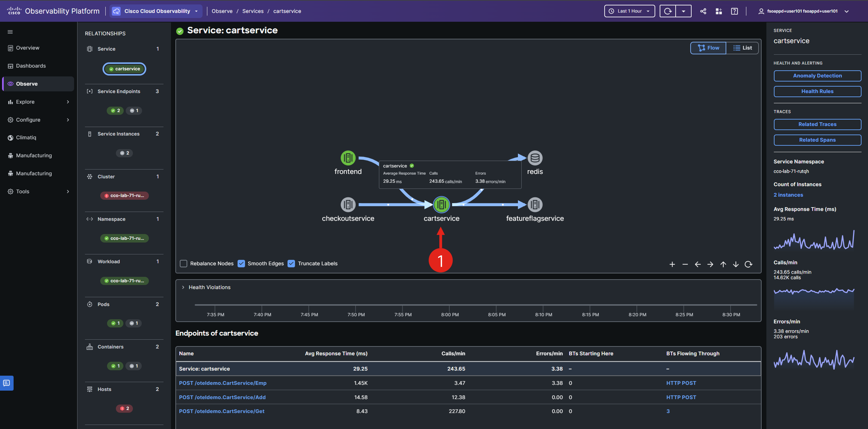Disable the Truncate Labels checkbox
868x429 pixels.
(291, 264)
